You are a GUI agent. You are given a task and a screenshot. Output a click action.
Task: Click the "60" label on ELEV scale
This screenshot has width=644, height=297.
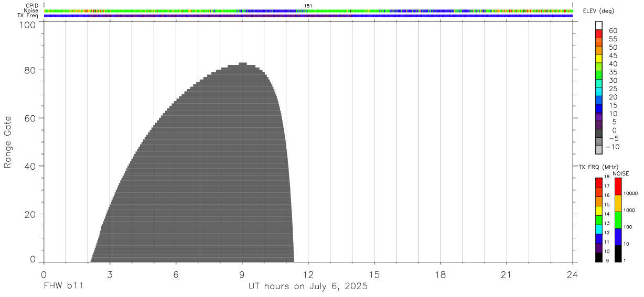tap(613, 31)
